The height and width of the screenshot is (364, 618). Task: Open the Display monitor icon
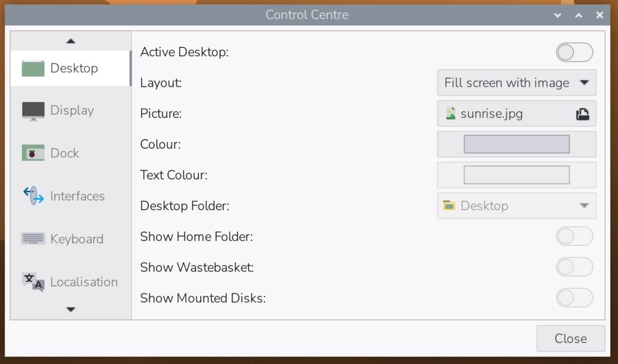tap(33, 111)
